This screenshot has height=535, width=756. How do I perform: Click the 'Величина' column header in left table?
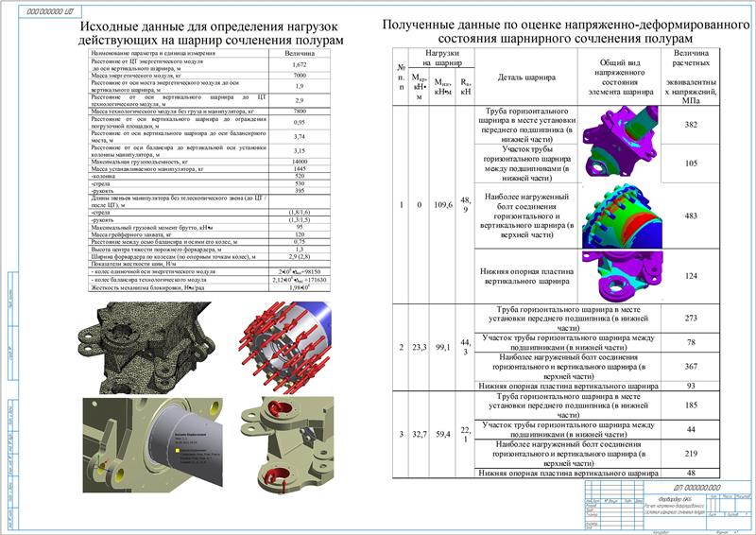point(300,54)
